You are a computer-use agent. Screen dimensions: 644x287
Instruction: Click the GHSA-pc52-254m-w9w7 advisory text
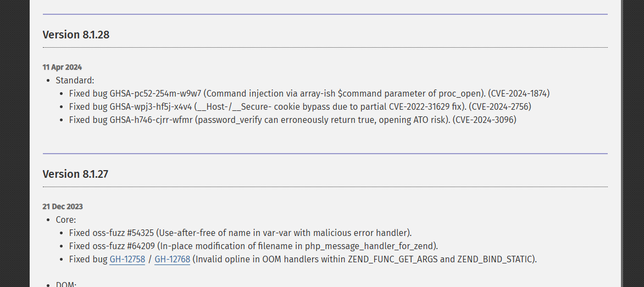coord(156,93)
